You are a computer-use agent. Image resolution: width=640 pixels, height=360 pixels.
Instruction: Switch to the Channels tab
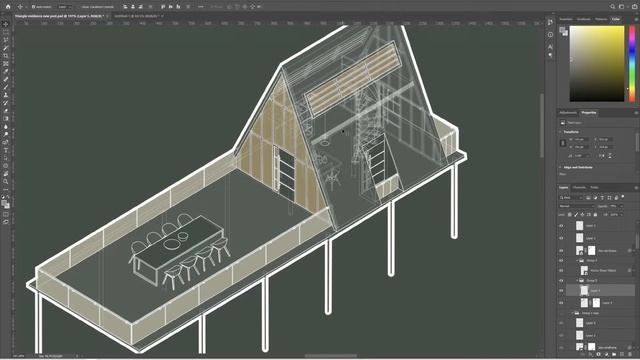[x=579, y=187]
